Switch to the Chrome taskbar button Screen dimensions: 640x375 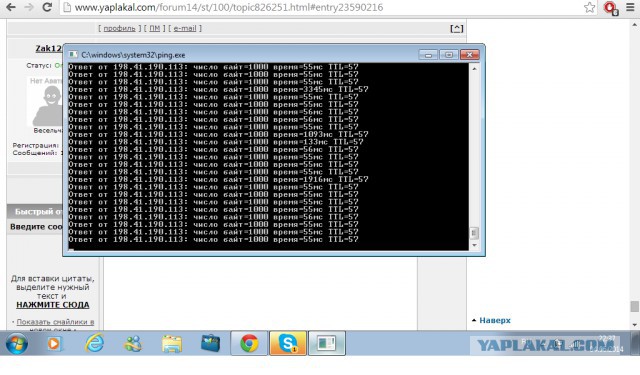pyautogui.click(x=249, y=343)
